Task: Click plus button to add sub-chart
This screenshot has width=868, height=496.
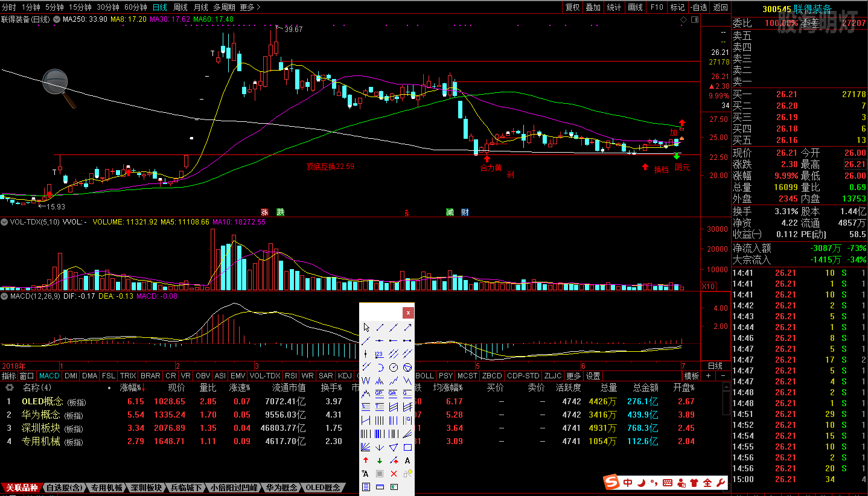Action: (708, 376)
